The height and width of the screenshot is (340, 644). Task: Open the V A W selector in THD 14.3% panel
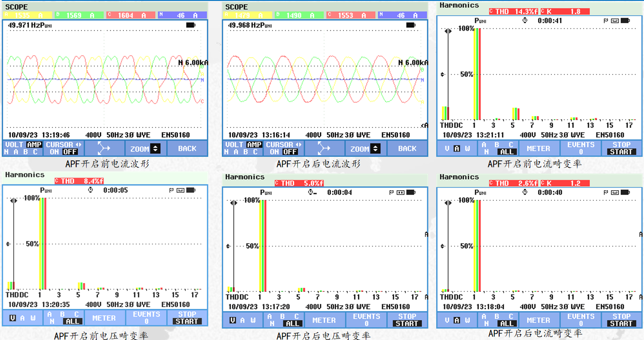[x=457, y=149]
